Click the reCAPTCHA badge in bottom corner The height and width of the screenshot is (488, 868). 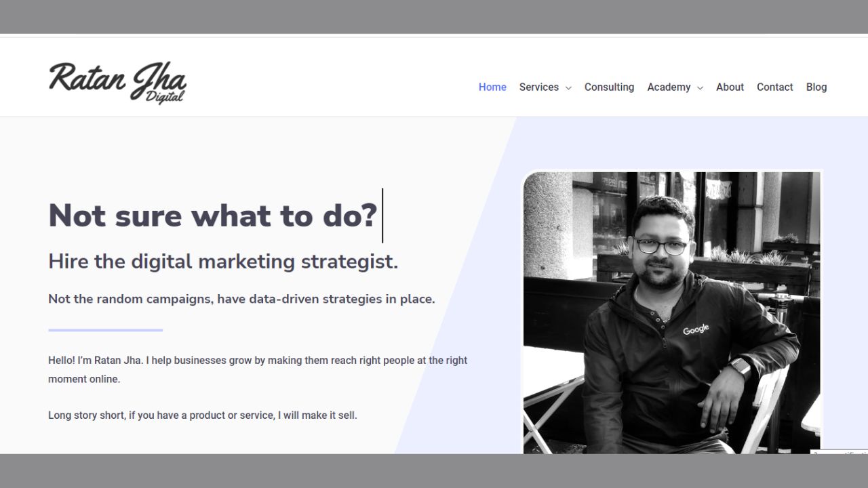coord(840,451)
